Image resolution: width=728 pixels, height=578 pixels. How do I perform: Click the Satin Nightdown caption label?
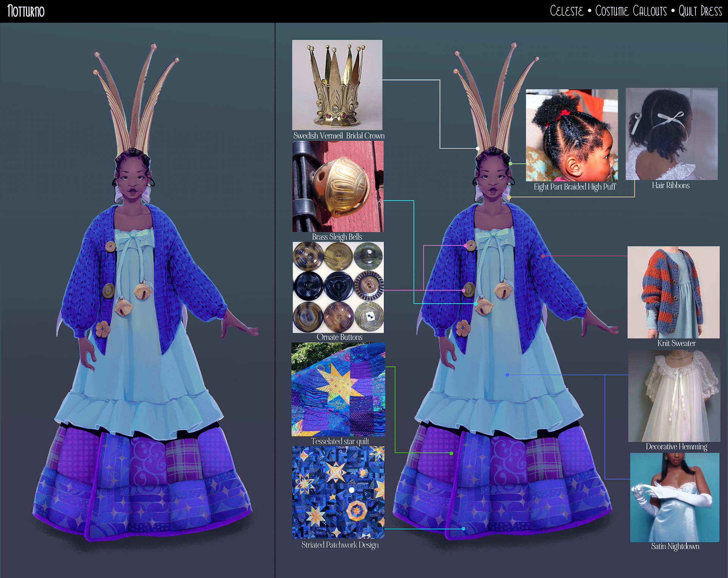click(675, 547)
